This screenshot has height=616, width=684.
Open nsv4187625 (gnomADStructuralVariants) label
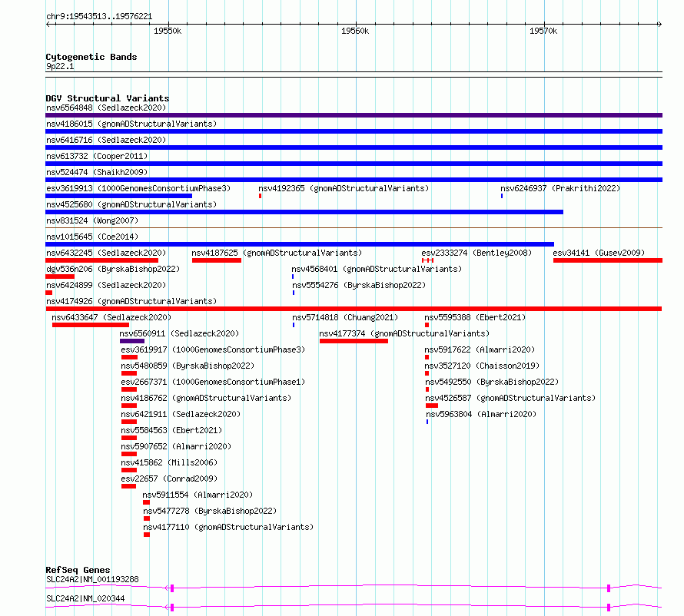pyautogui.click(x=277, y=253)
